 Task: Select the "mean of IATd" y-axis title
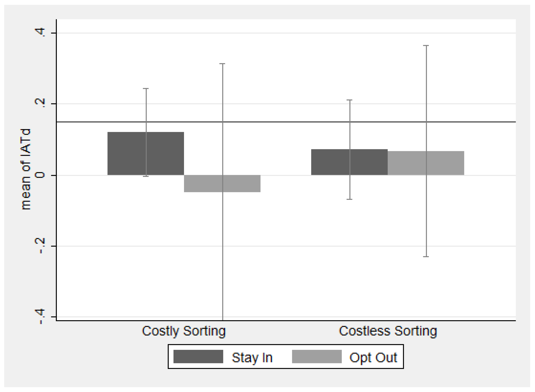26,169
